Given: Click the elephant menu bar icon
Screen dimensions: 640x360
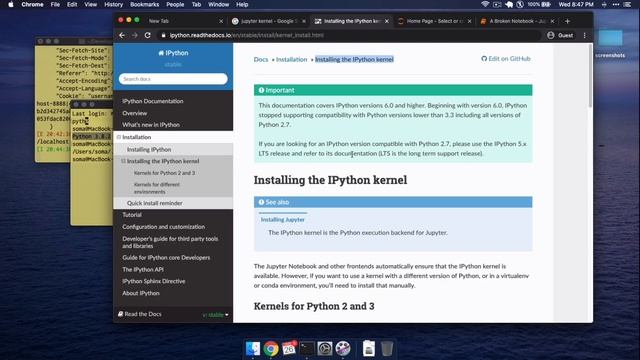Looking at the screenshot, I should [509, 4].
